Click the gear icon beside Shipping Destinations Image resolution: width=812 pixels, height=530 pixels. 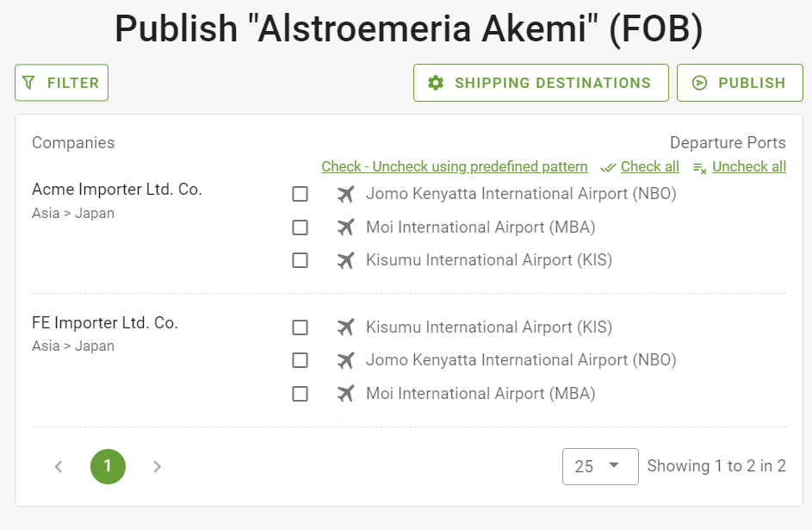coord(436,83)
